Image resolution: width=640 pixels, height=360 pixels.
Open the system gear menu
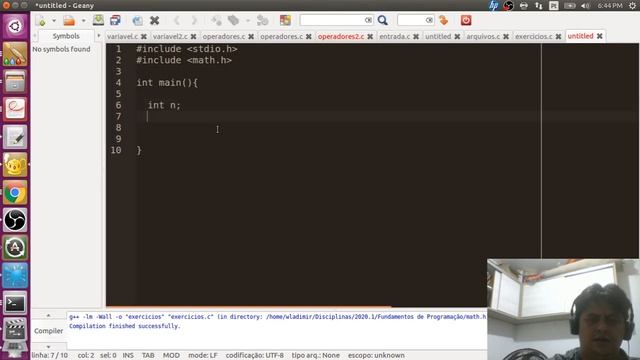(x=632, y=5)
